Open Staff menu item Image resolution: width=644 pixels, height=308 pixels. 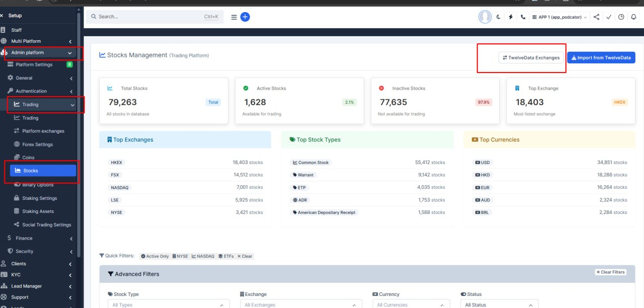coord(17,30)
